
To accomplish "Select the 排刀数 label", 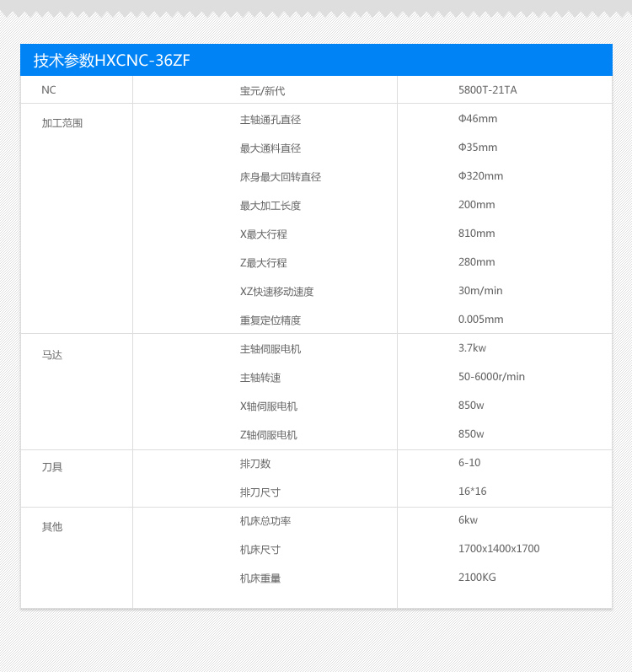I will (x=255, y=464).
